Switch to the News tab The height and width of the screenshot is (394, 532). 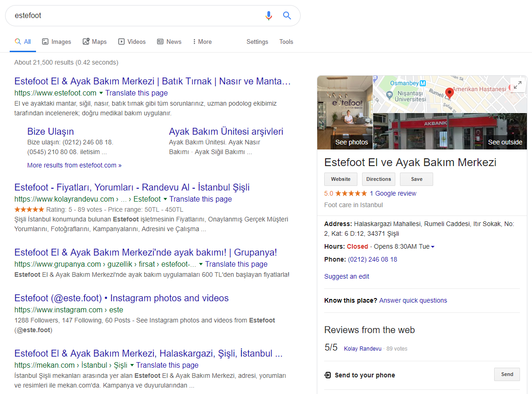169,42
